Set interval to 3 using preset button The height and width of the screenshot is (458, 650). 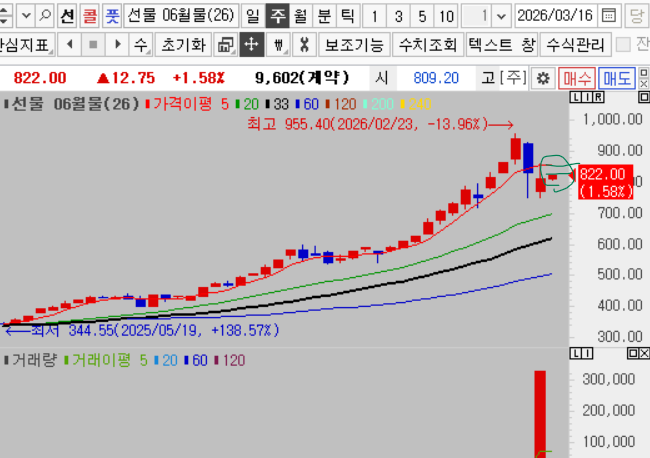pyautogui.click(x=398, y=16)
